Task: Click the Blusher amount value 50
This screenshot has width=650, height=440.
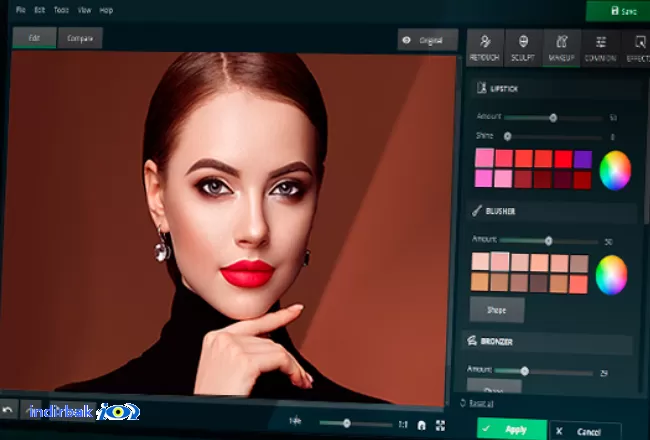Action: [609, 242]
